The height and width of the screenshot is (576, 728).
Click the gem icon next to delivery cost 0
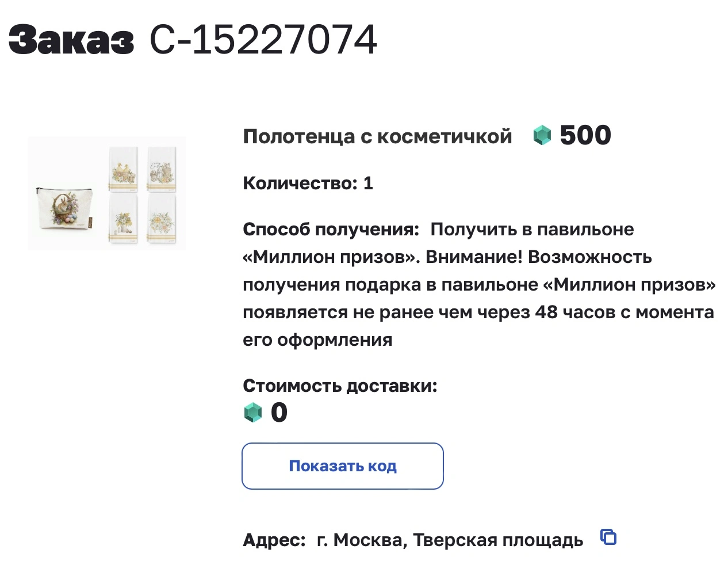point(253,413)
